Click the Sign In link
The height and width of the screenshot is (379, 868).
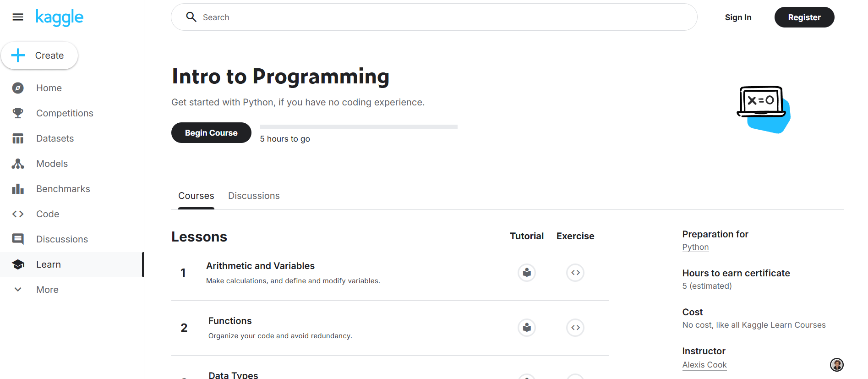click(x=738, y=17)
